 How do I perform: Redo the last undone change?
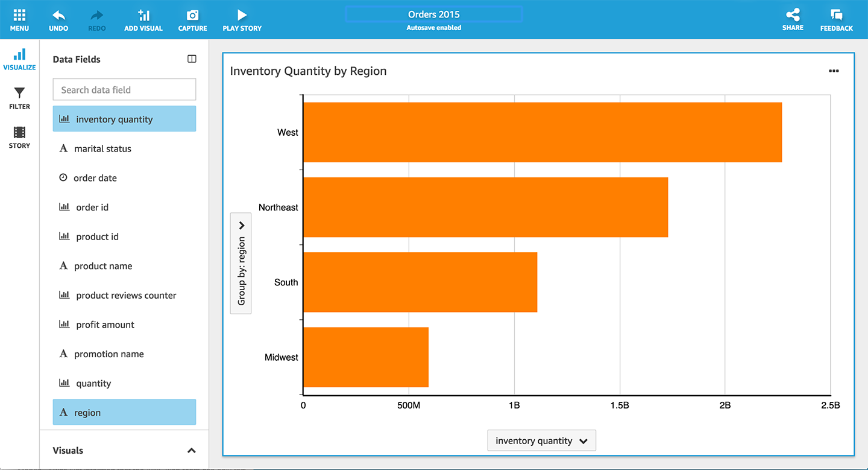96,19
